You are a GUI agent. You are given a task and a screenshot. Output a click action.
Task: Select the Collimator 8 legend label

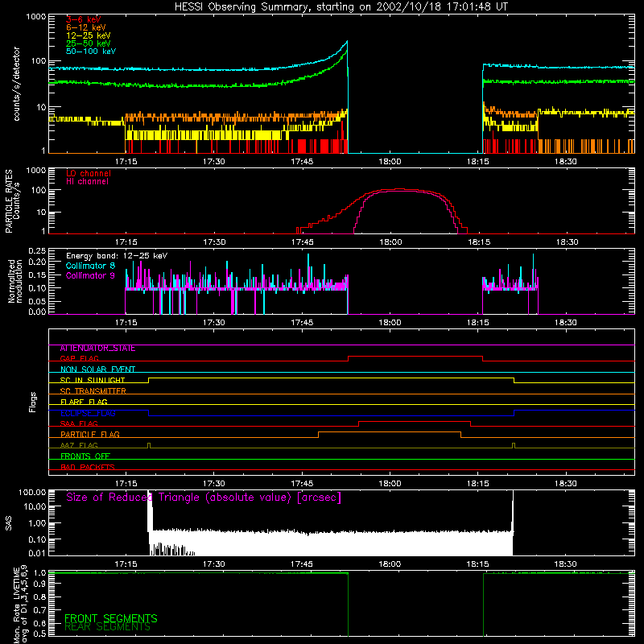click(90, 266)
